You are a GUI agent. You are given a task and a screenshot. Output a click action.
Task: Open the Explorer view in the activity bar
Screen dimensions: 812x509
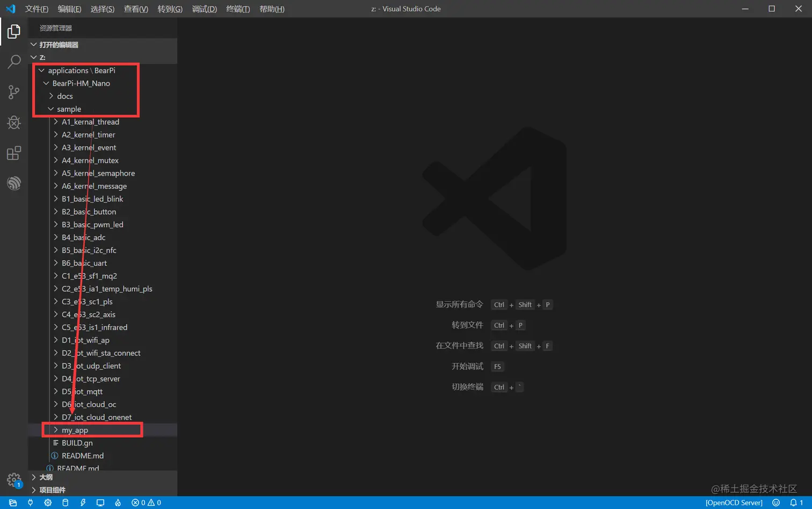(14, 32)
